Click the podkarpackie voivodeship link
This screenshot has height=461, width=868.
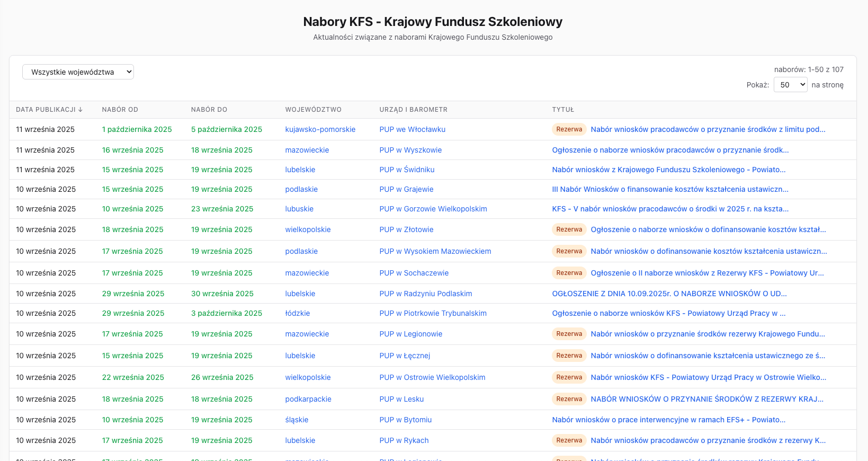pos(308,399)
